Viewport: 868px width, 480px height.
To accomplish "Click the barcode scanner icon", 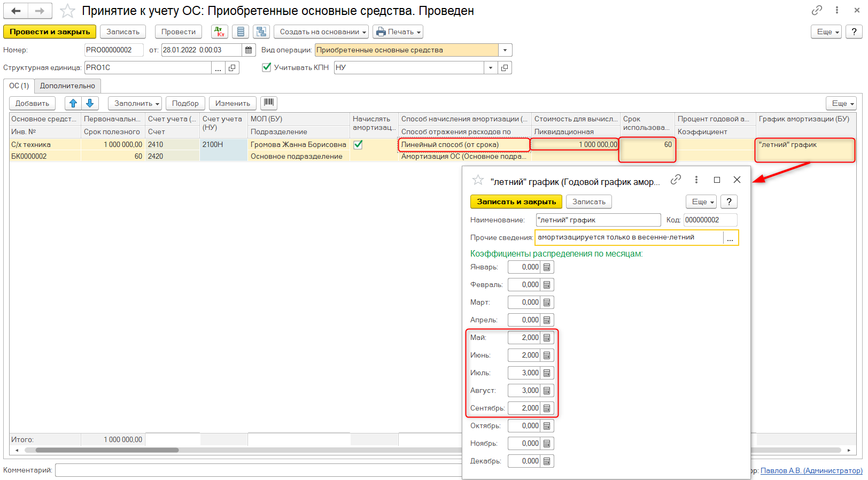I will 268,103.
